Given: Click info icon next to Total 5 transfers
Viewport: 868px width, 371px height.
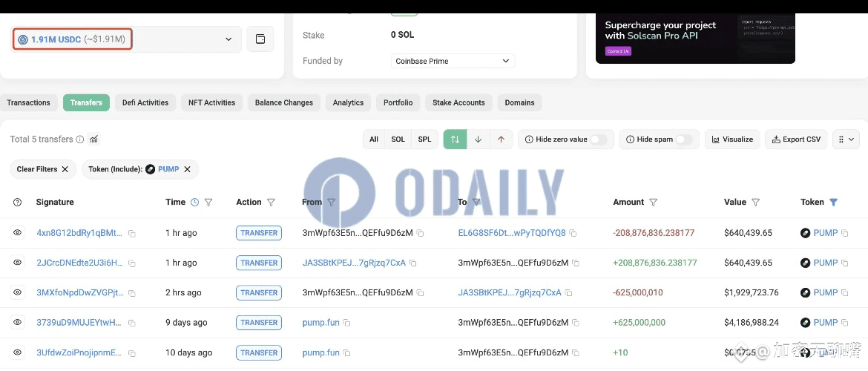Looking at the screenshot, I should coord(79,139).
